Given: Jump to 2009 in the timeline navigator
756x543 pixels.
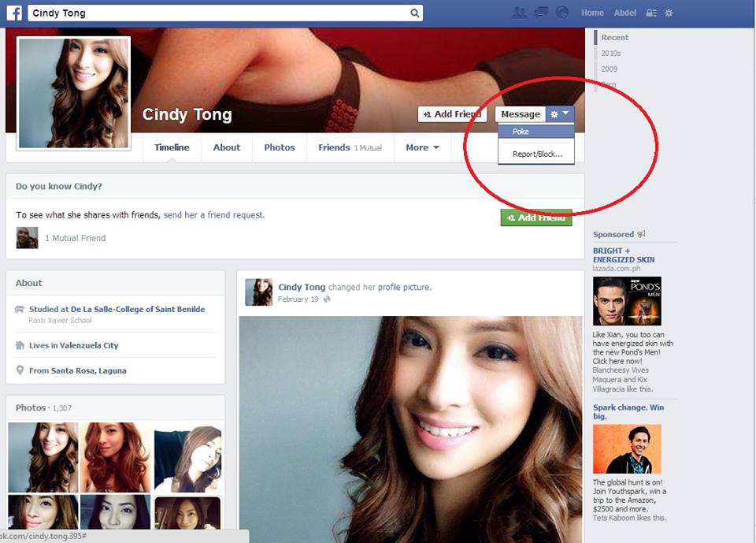Looking at the screenshot, I should click(609, 69).
